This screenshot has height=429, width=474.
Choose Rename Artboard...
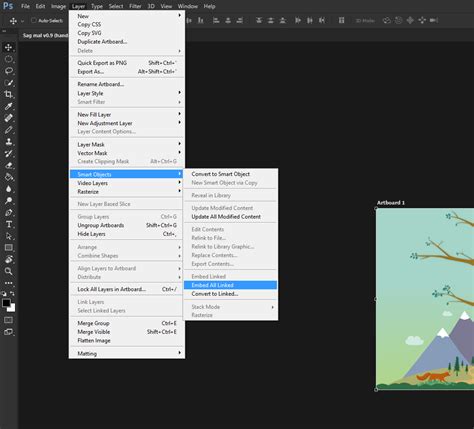coord(127,84)
